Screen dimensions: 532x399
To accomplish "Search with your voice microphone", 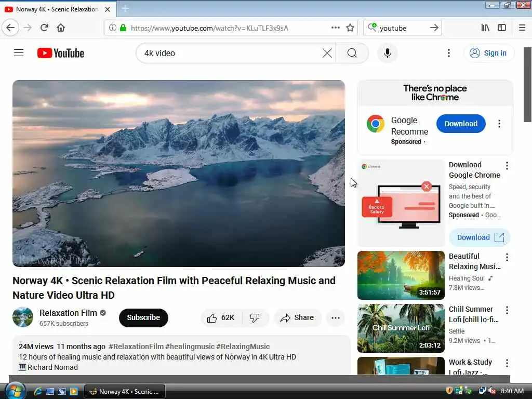I will (x=387, y=54).
